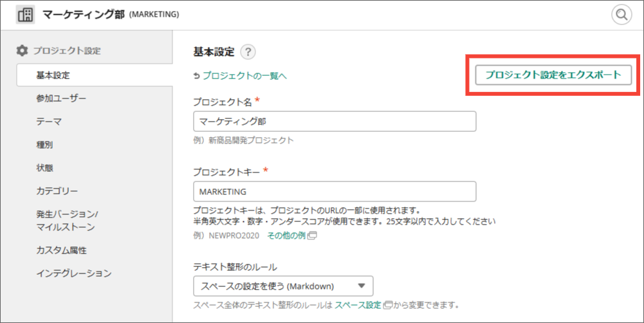This screenshot has height=323, width=644.
Task: Go to テーマ settings
Action: pos(49,122)
